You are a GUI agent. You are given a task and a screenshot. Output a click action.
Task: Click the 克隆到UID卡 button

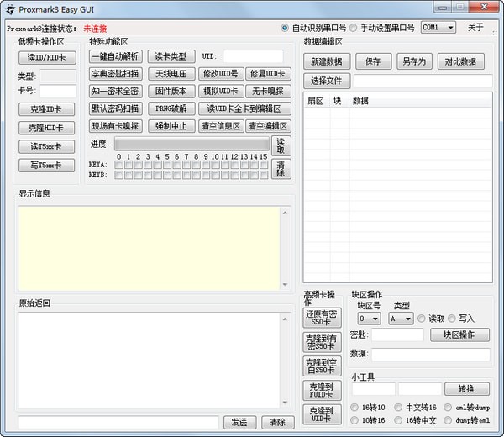pos(321,414)
